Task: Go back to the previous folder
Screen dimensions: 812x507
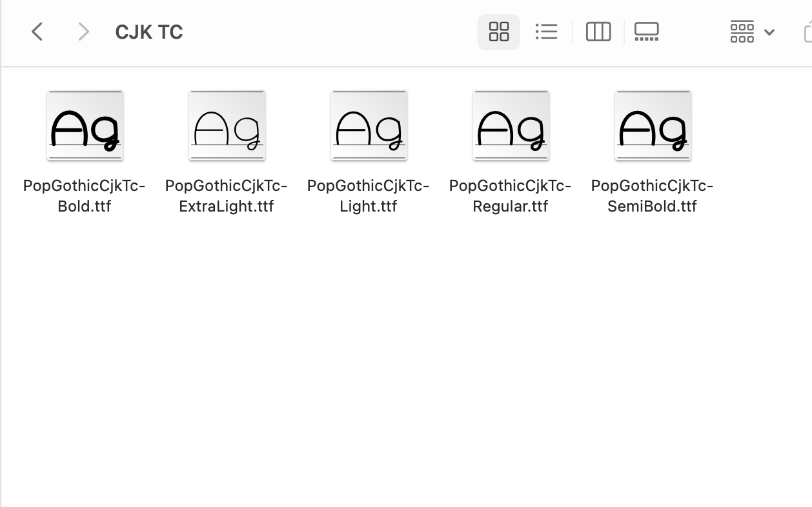Action: click(x=37, y=32)
